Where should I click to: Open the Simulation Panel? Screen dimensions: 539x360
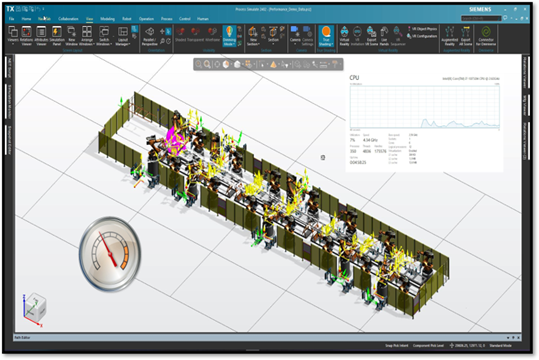pyautogui.click(x=57, y=36)
